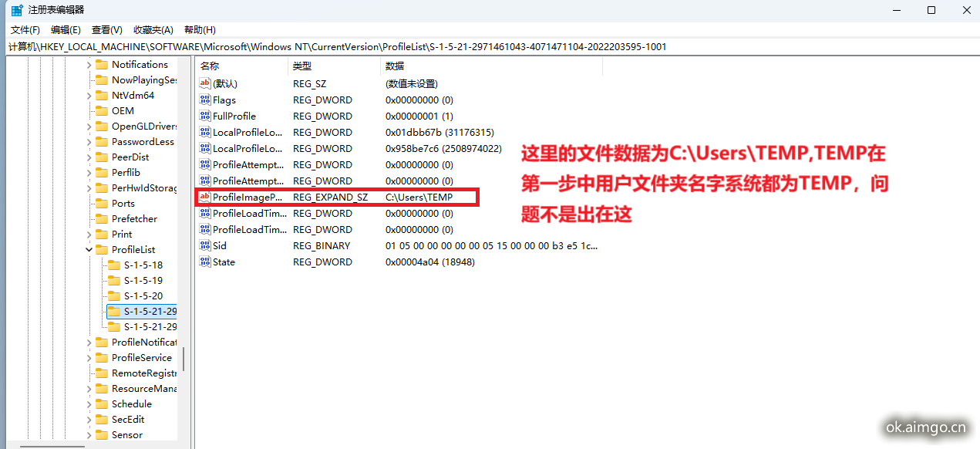
Task: Collapse the ProfileList key
Action: pos(89,250)
